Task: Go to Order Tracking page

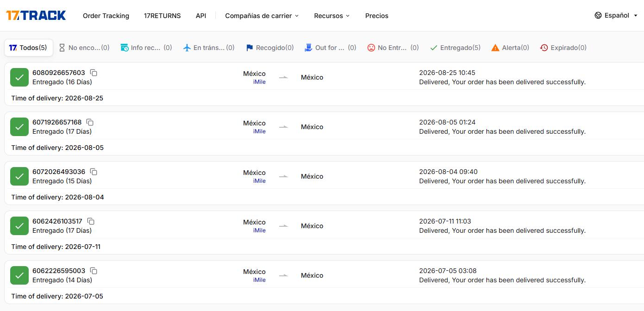Action: tap(106, 16)
